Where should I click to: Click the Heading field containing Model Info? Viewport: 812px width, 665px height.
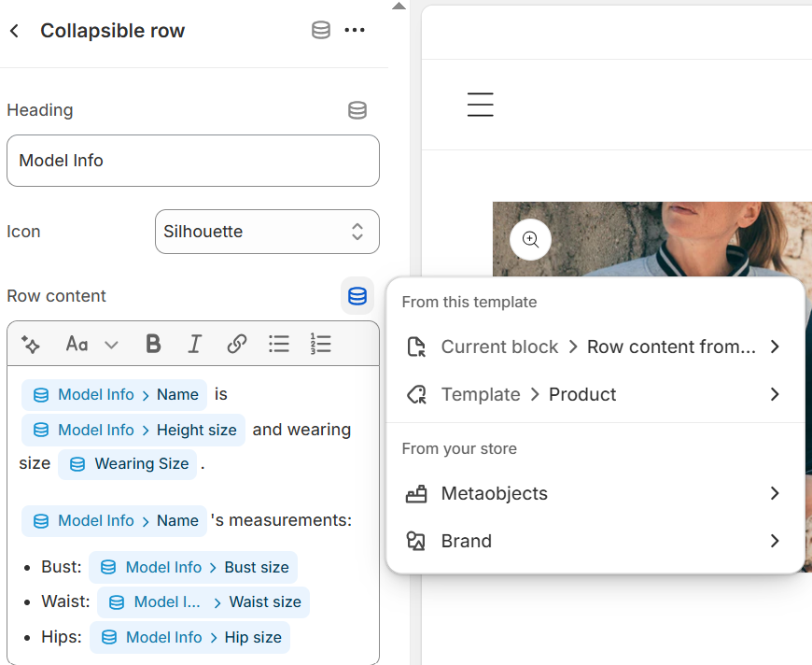point(192,161)
